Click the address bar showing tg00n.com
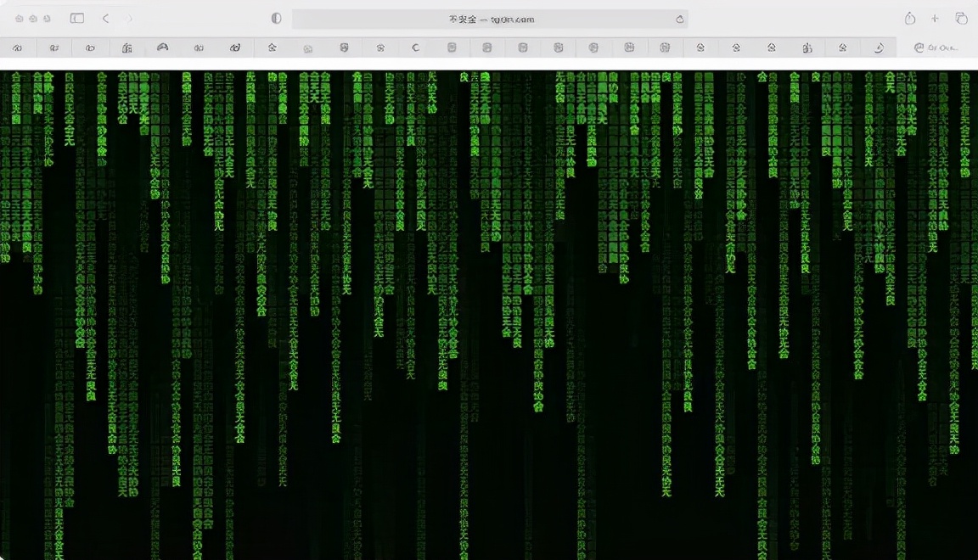 tap(490, 19)
